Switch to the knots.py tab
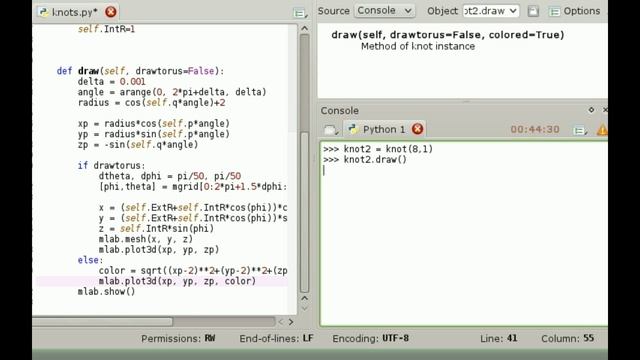 75,12
